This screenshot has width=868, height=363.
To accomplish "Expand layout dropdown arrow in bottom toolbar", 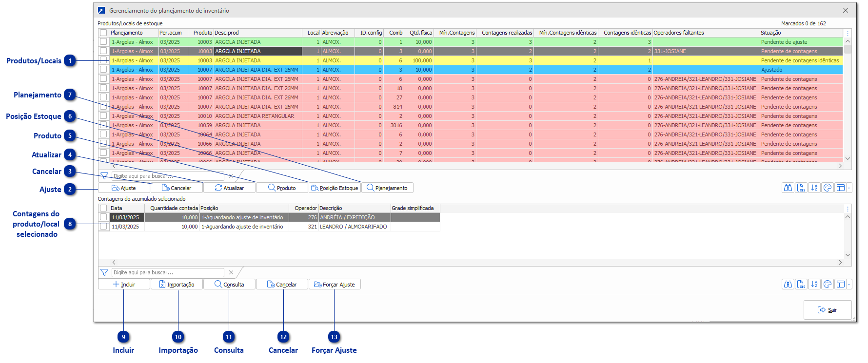I will [849, 284].
